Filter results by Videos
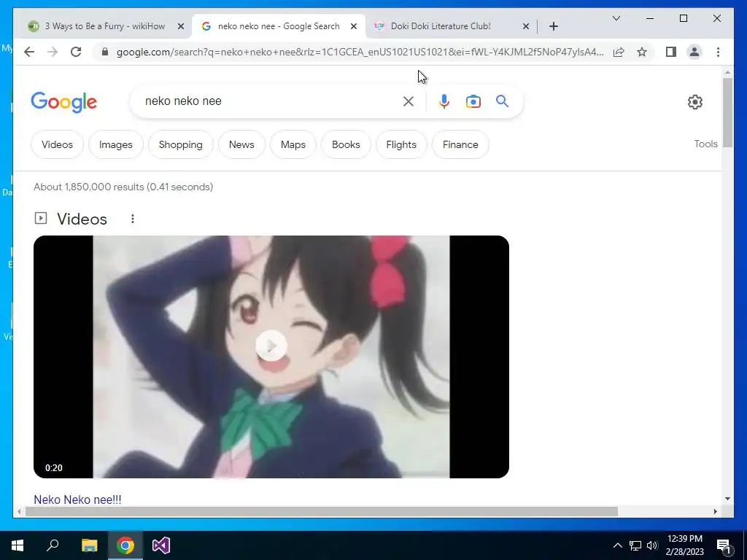The image size is (747, 560). point(57,144)
